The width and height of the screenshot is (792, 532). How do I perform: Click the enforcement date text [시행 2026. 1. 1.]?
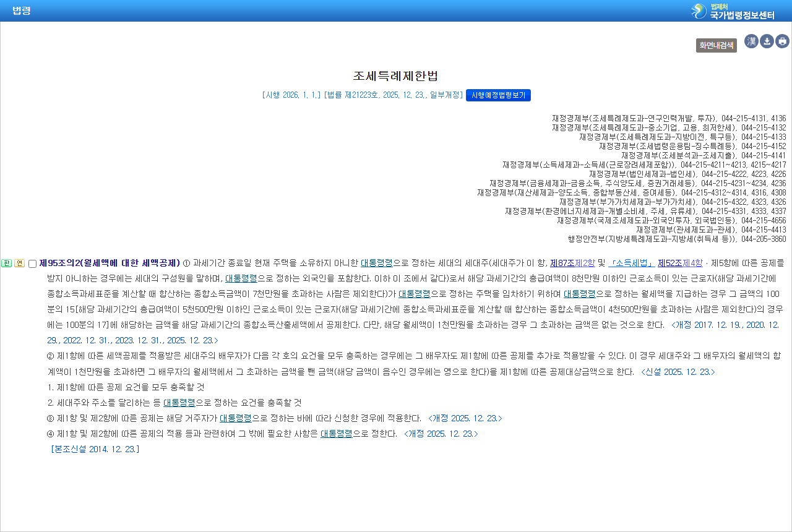tap(291, 95)
